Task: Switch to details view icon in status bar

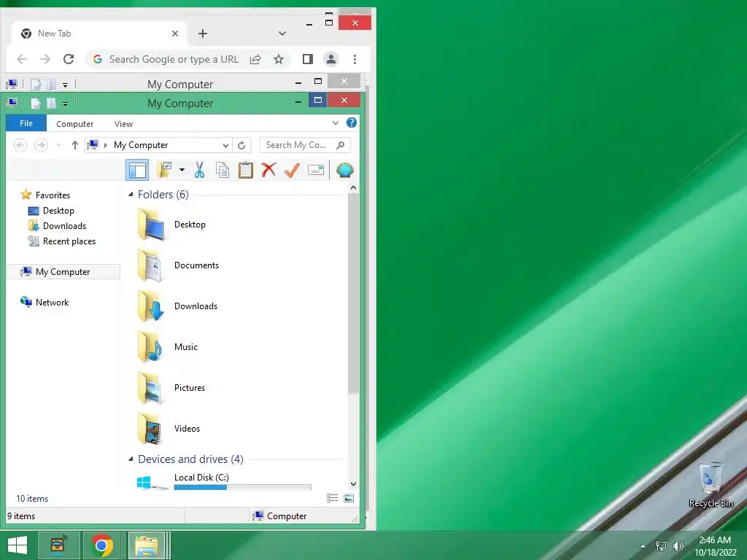Action: tap(332, 498)
